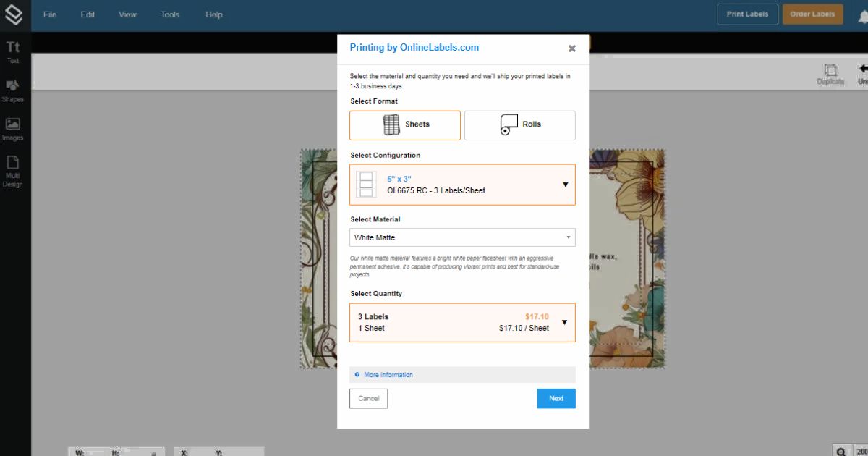The height and width of the screenshot is (456, 868).
Task: Click the Duplicate toolbar icon
Action: [x=830, y=75]
